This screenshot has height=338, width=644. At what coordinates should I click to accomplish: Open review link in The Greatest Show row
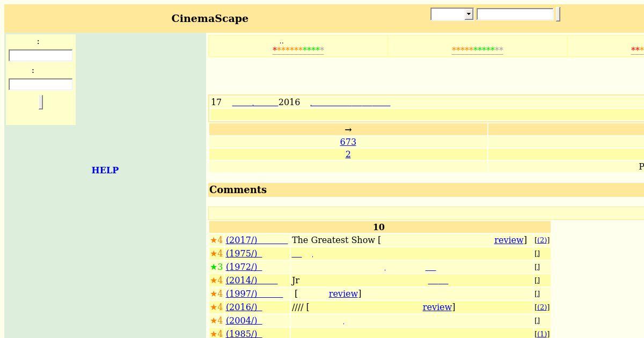(x=509, y=240)
